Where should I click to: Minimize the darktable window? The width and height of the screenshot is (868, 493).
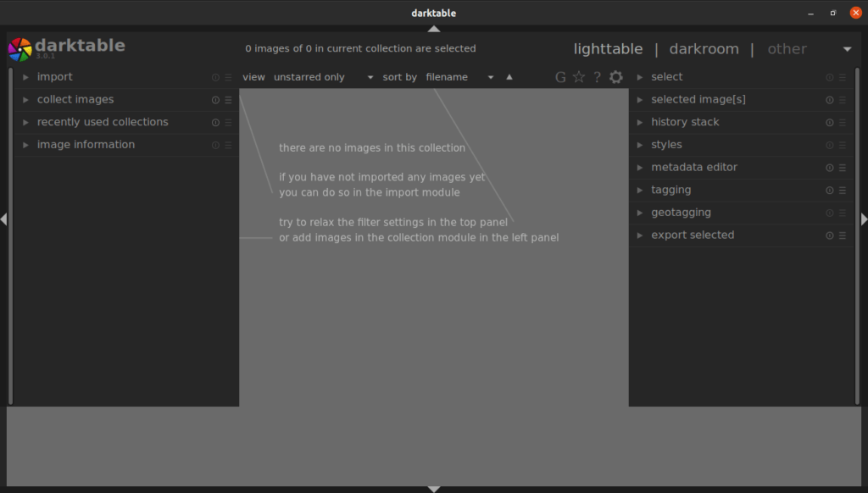pyautogui.click(x=811, y=13)
